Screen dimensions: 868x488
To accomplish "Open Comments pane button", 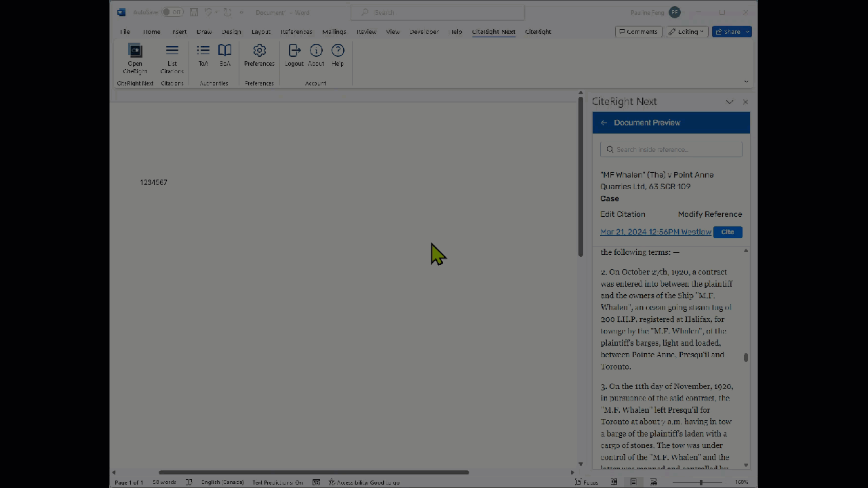I will pos(639,32).
